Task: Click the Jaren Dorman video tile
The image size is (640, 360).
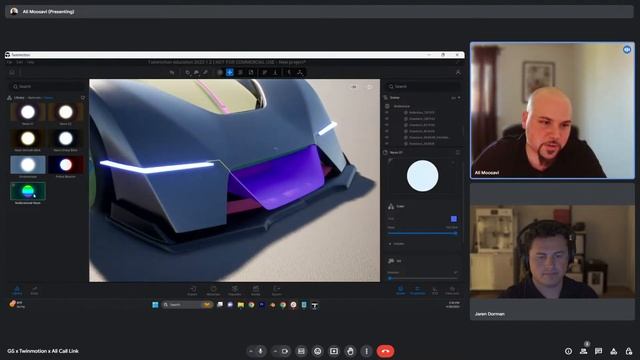Action: pos(552,252)
